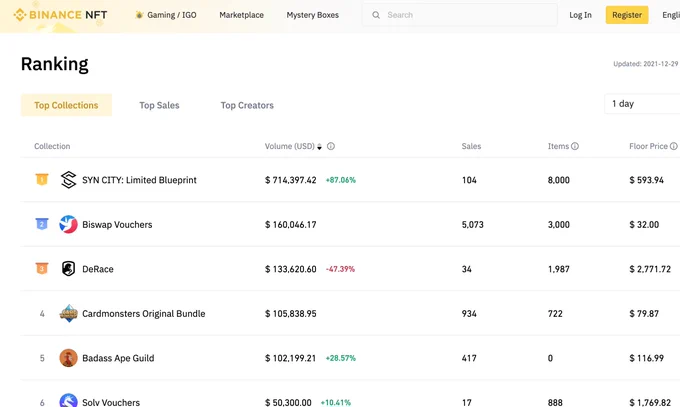The image size is (680, 407).
Task: Click the Solv Vouchers collection logo
Action: [69, 400]
